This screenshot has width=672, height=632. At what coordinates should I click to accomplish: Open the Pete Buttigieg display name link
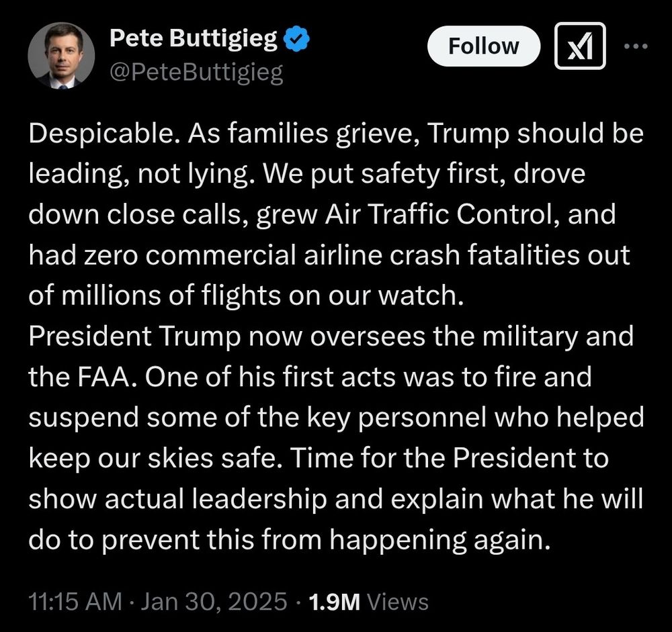[194, 38]
